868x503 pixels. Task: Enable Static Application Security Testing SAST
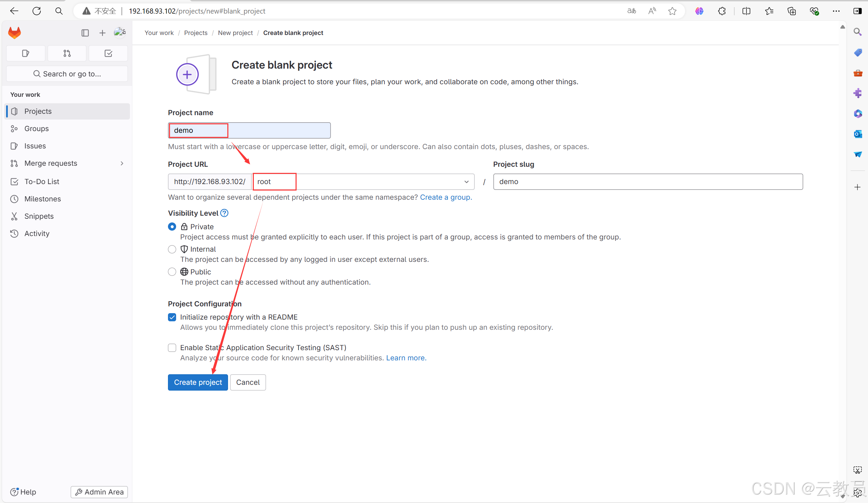coord(172,347)
